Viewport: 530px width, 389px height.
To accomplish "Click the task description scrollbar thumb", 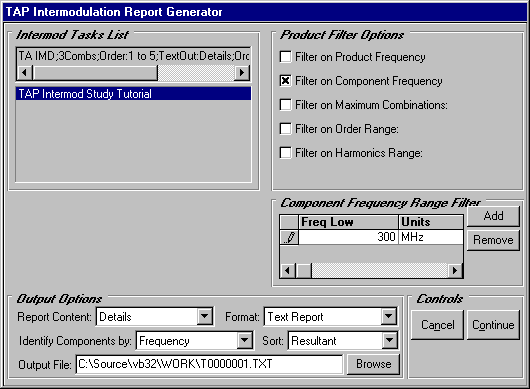I will point(95,72).
